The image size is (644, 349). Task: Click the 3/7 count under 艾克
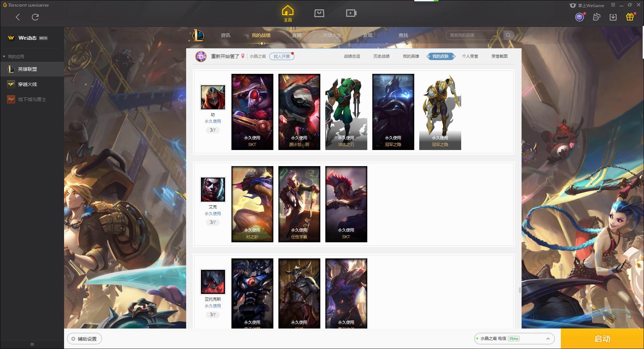pyautogui.click(x=213, y=222)
